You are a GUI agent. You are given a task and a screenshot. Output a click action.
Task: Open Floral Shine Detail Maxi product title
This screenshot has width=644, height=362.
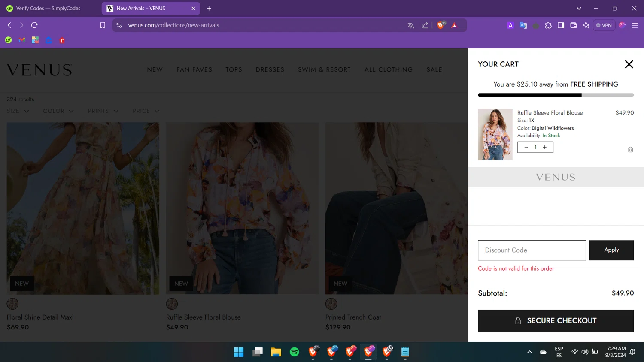(x=40, y=317)
